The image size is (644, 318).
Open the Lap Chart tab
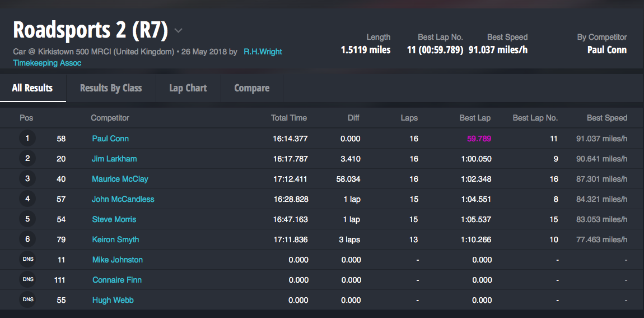[188, 88]
